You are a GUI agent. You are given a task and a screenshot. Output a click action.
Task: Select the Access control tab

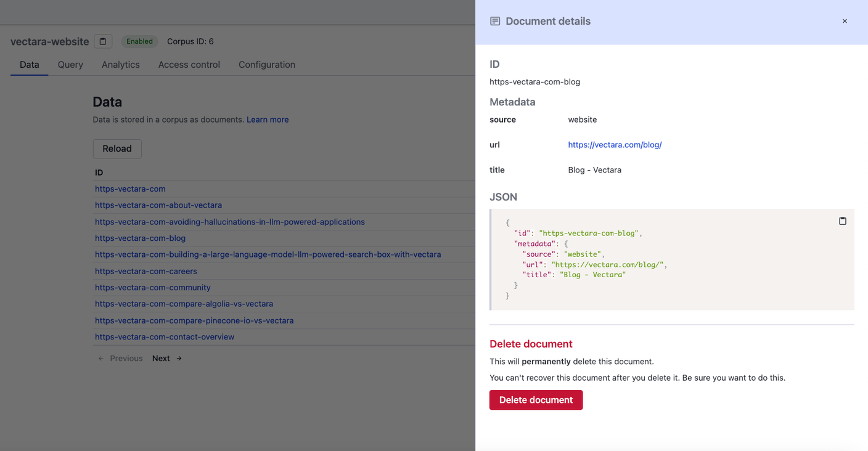pos(189,65)
